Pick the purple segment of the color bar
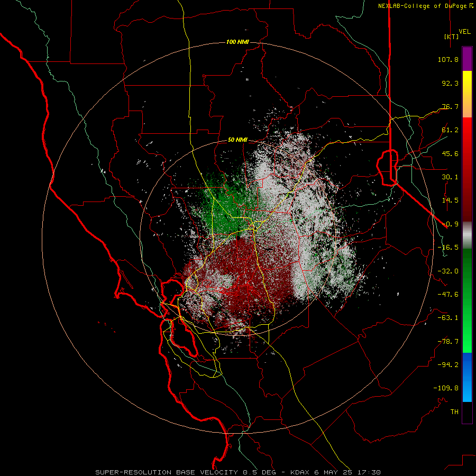 tap(467, 59)
